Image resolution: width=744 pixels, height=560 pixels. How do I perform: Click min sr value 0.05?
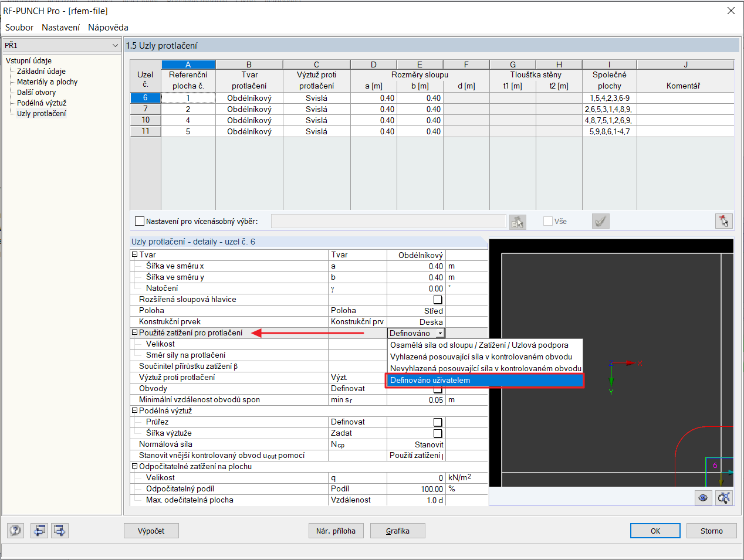[x=416, y=400]
